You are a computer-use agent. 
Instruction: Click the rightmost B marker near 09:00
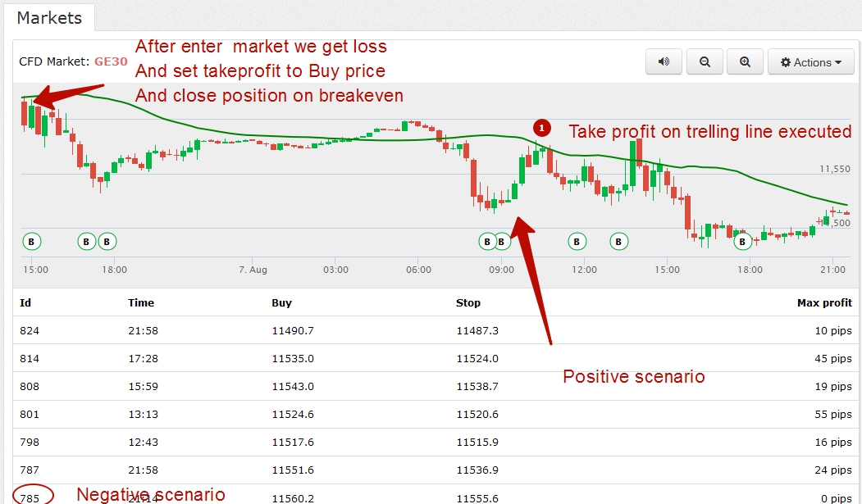(x=503, y=242)
